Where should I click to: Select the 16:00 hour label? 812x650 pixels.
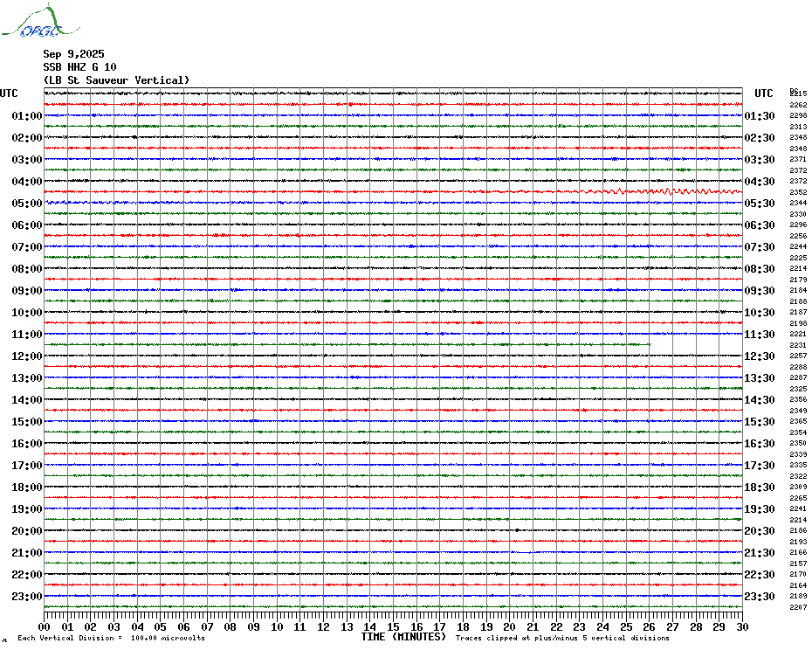point(27,443)
